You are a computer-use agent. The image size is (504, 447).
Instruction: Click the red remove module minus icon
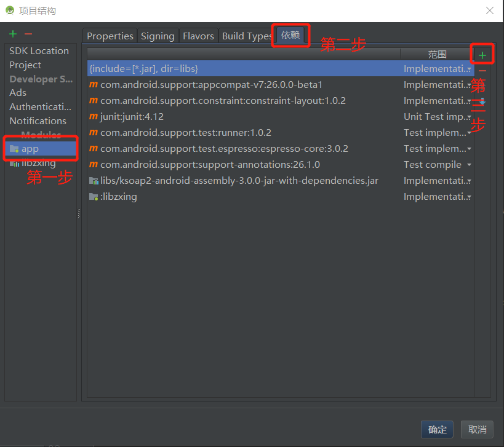click(x=28, y=34)
